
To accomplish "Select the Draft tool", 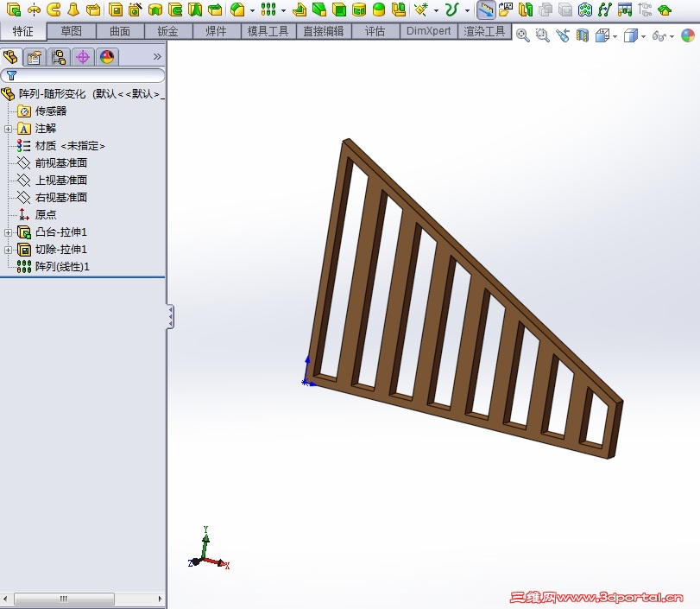I will click(319, 10).
